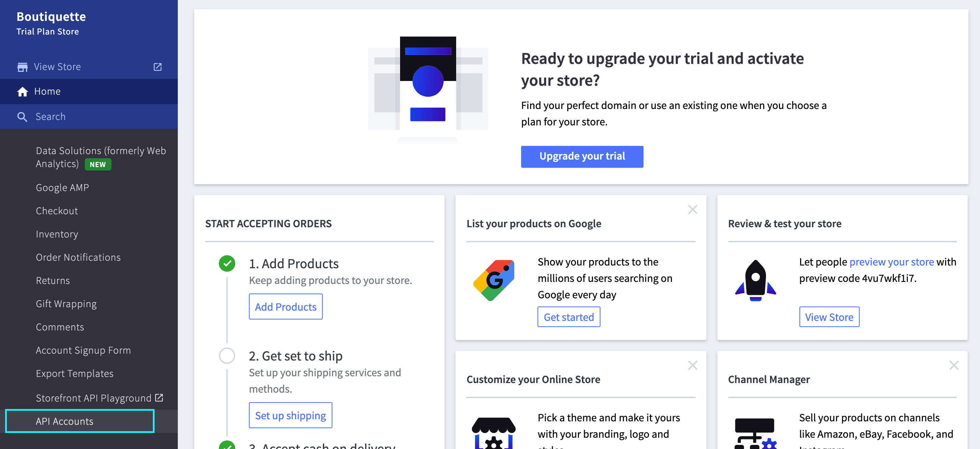
Task: Click the external link icon beside View Store
Action: tap(158, 67)
